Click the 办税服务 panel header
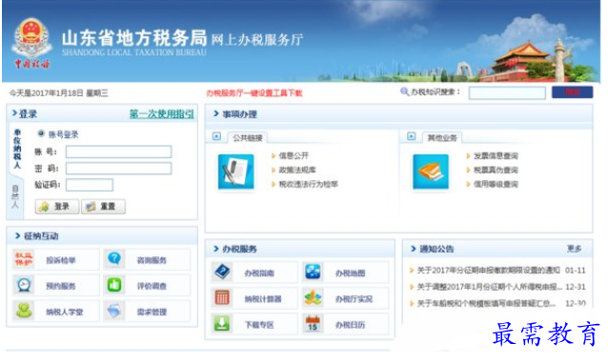The width and height of the screenshot is (608, 364). (300, 249)
